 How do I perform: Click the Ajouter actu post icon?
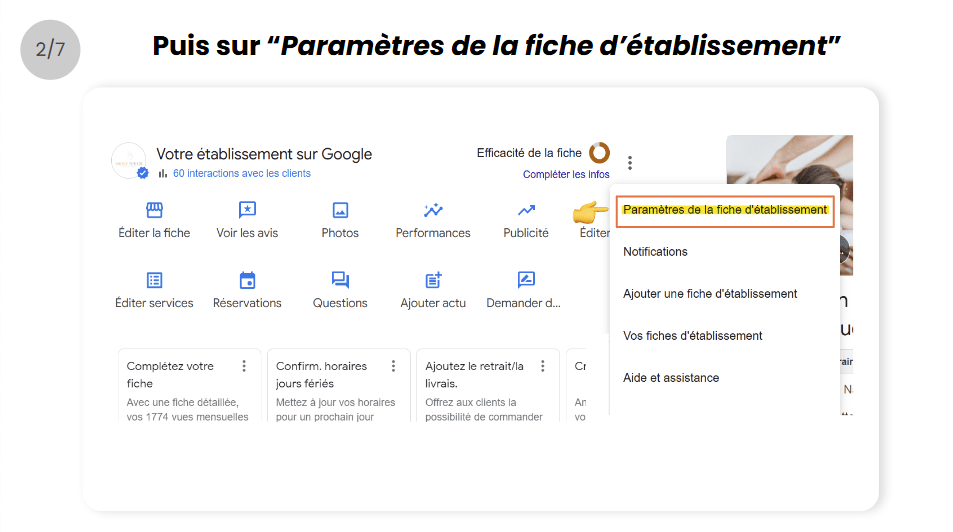433,280
